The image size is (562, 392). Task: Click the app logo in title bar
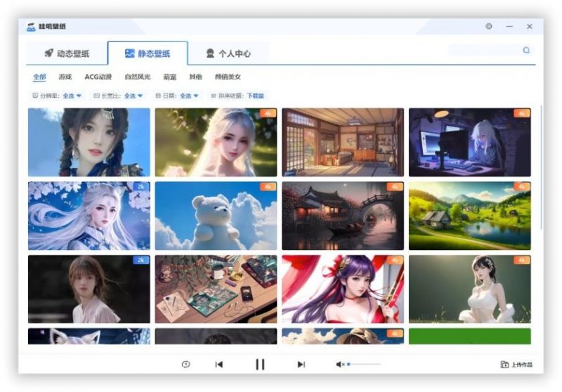pyautogui.click(x=31, y=27)
